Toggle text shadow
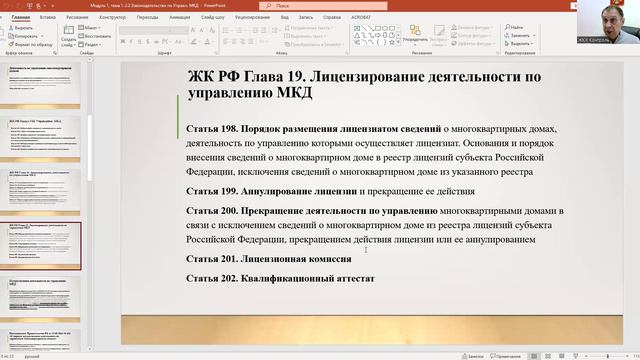640x360 pixels. coord(148,41)
